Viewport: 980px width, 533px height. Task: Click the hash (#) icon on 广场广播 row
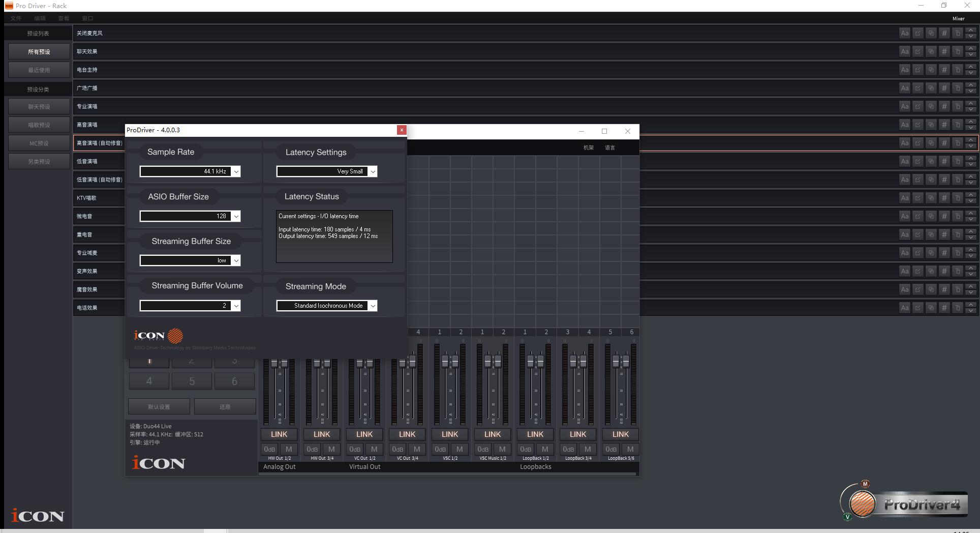(x=944, y=88)
